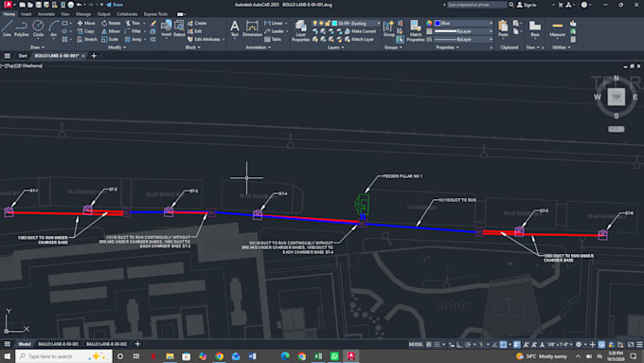Click the Stretch tool
The image size is (644, 363).
point(87,40)
